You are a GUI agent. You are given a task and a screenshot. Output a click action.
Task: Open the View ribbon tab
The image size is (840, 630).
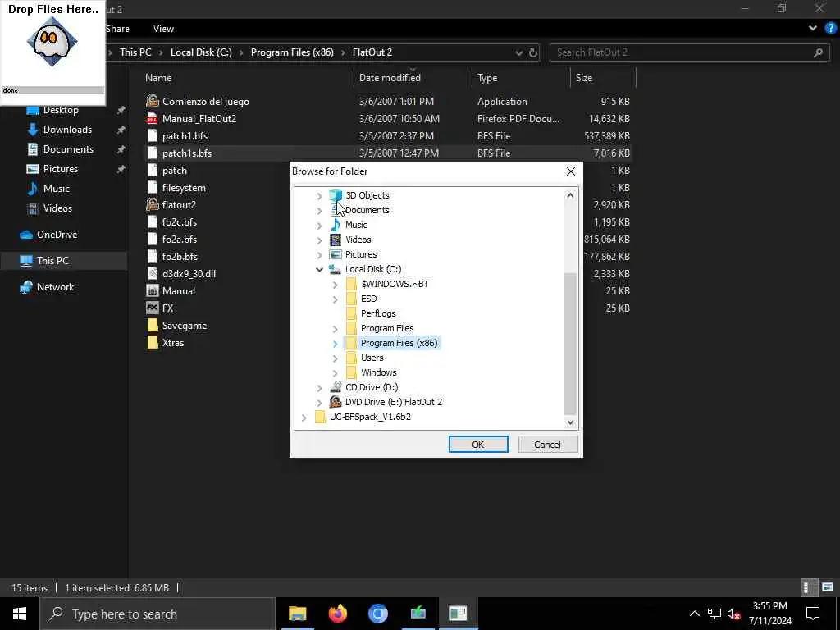click(163, 29)
